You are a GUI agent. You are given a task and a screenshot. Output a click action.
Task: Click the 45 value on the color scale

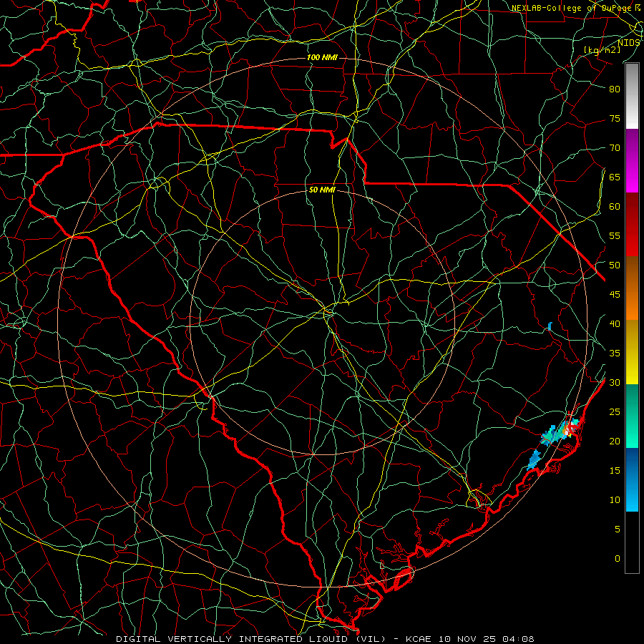[615, 295]
